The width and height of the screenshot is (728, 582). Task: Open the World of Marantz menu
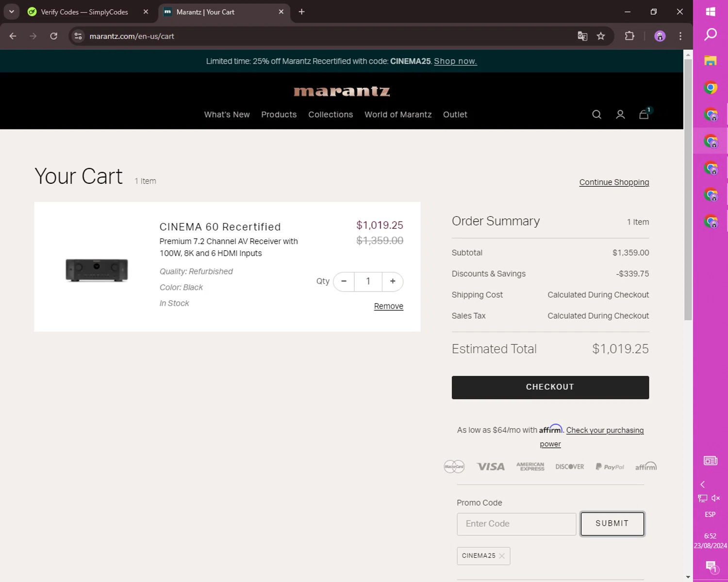[x=398, y=114]
